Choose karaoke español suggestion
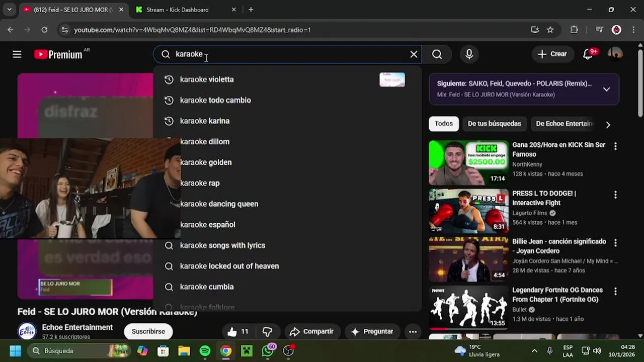The height and width of the screenshot is (362, 644). tap(287, 225)
